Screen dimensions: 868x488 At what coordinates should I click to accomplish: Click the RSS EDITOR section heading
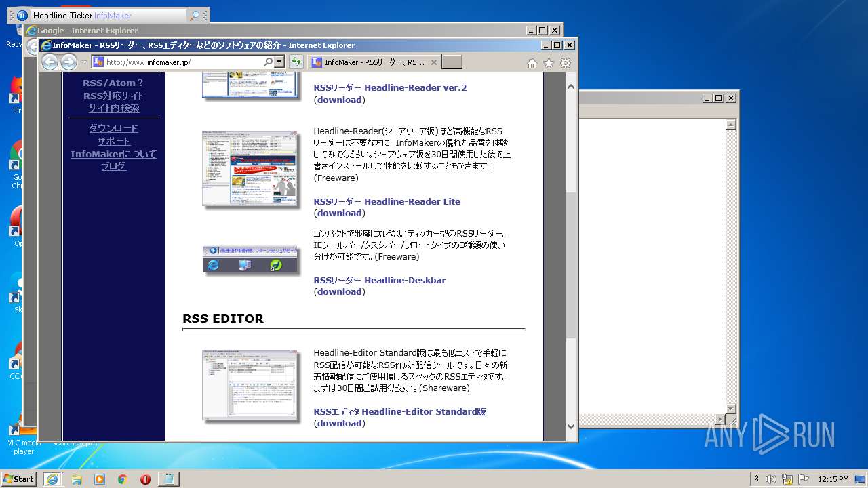point(223,319)
